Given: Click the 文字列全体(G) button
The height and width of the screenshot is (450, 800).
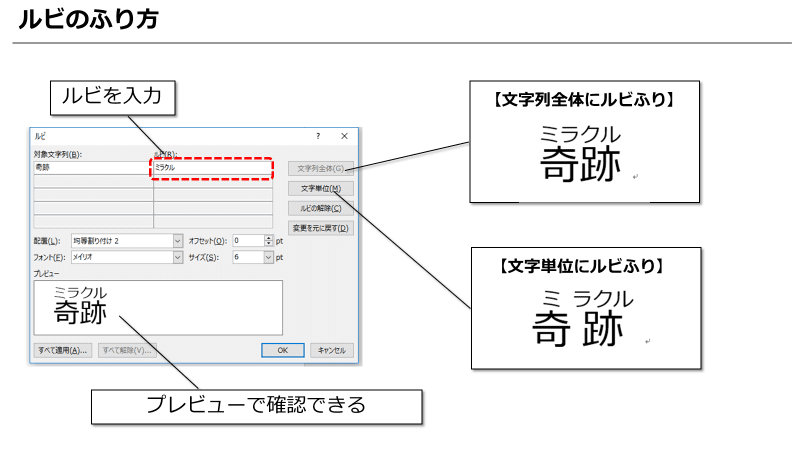Looking at the screenshot, I should pos(320,168).
